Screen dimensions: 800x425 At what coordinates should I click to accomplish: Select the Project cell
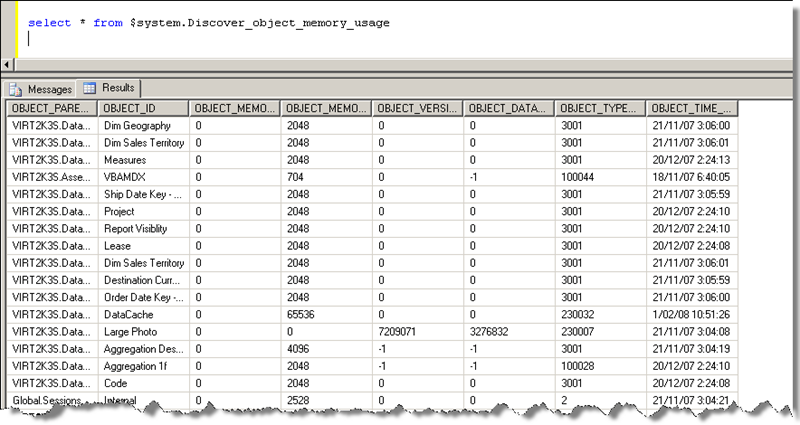(x=143, y=212)
